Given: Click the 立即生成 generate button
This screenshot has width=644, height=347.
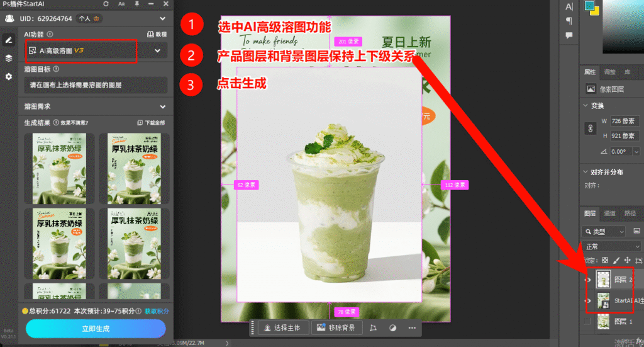Looking at the screenshot, I should (96, 329).
